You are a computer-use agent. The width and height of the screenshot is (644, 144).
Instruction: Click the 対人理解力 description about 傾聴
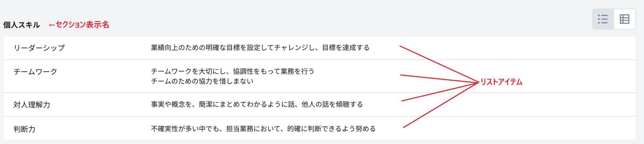pos(257,105)
